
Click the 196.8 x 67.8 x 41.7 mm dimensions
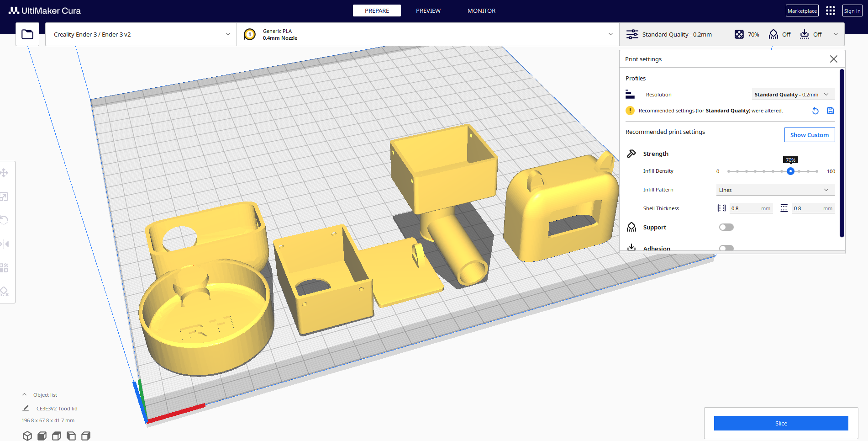(48, 420)
